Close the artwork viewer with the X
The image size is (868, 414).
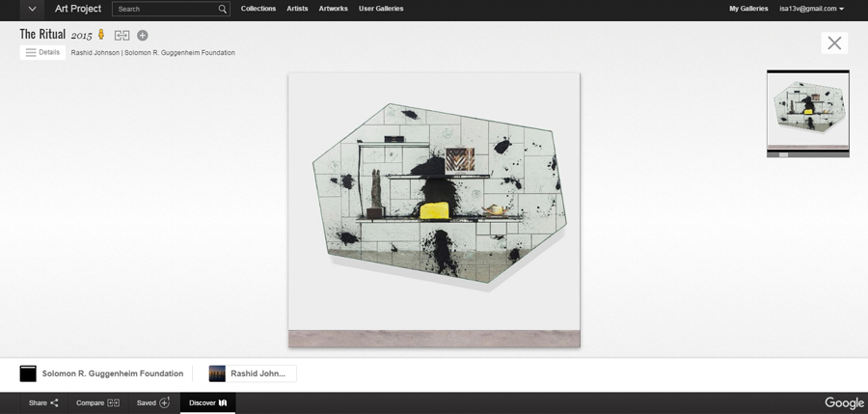834,43
